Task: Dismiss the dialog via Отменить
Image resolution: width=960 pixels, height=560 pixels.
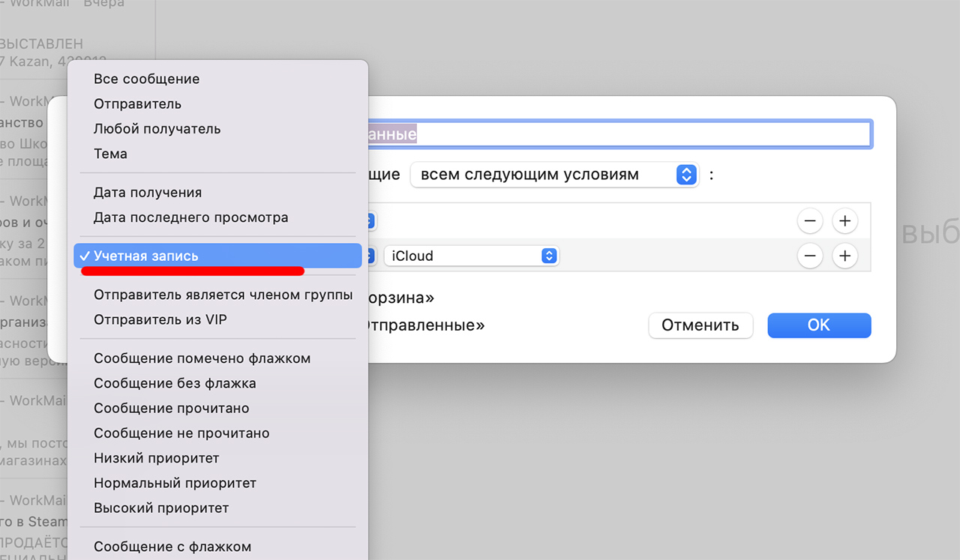Action: click(x=700, y=325)
